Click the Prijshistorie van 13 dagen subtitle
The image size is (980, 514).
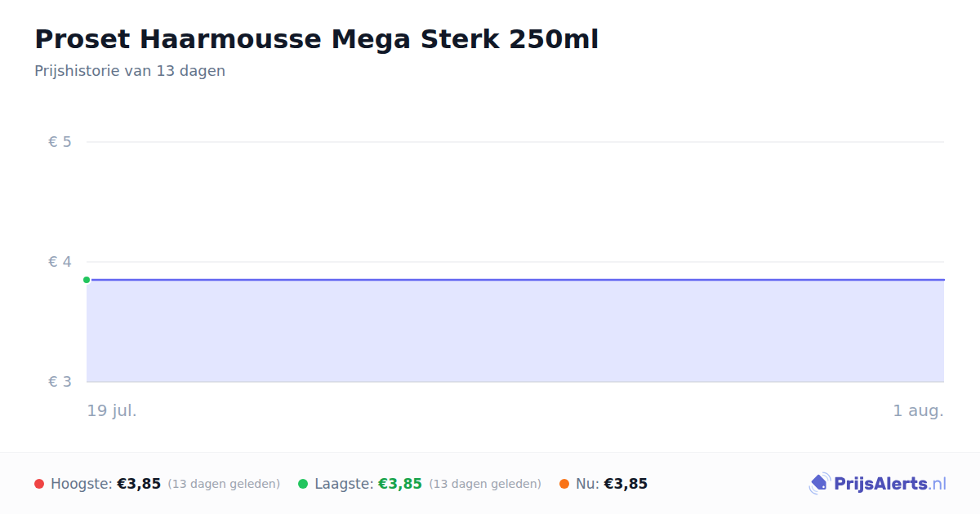[x=130, y=71]
